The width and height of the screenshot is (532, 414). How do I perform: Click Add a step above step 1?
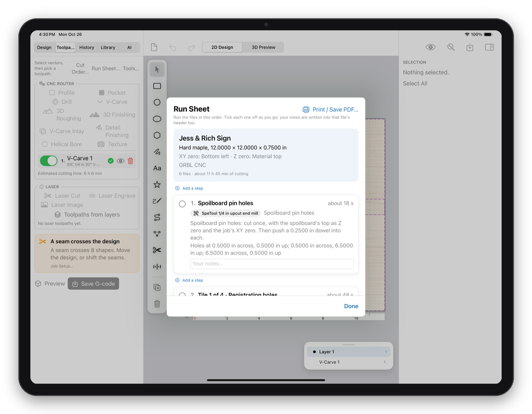coord(189,188)
